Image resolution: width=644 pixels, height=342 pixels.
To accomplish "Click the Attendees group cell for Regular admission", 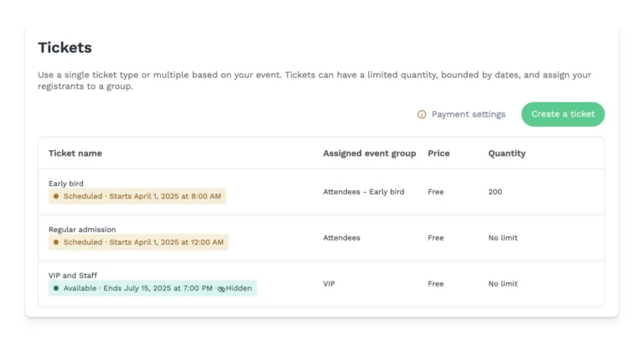I will pos(341,238).
